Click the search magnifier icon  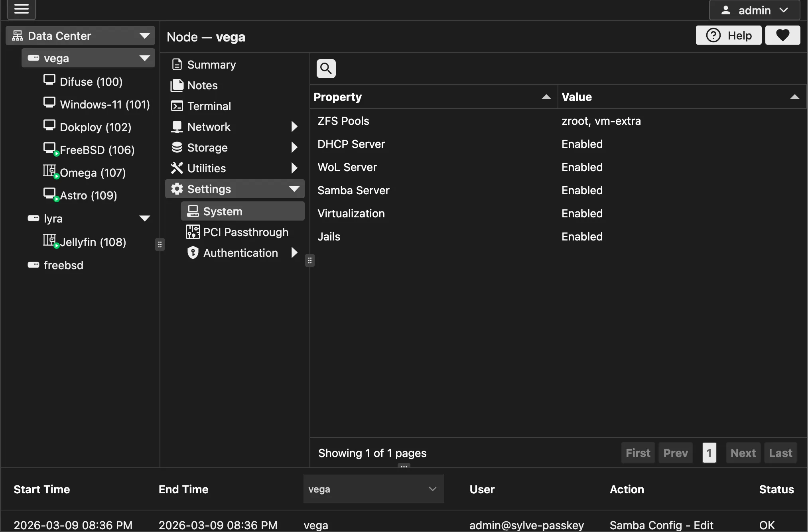pyautogui.click(x=326, y=69)
